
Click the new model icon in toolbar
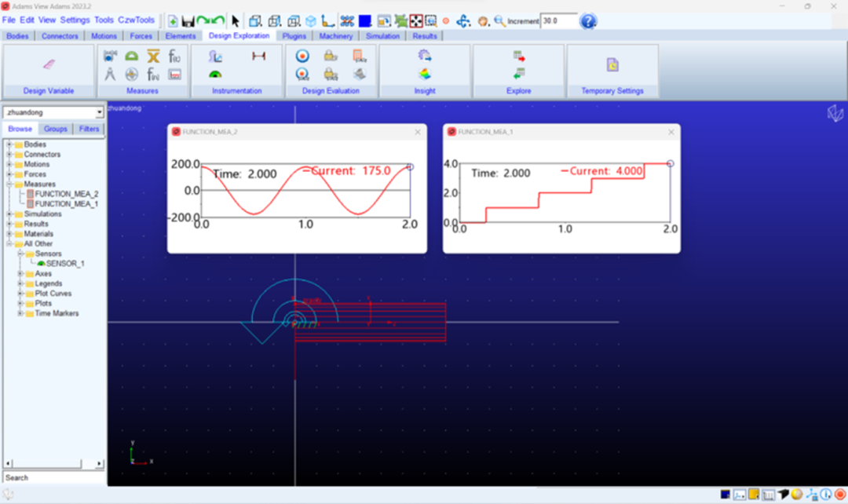click(x=173, y=21)
